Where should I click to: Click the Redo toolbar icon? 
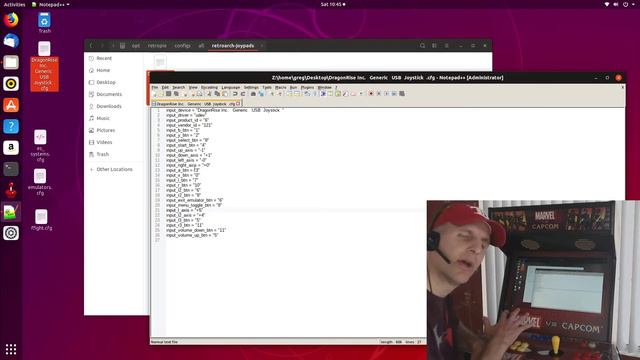243,93
